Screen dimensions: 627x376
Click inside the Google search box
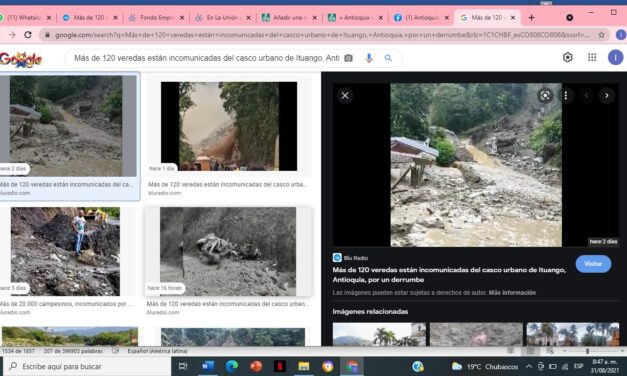206,58
